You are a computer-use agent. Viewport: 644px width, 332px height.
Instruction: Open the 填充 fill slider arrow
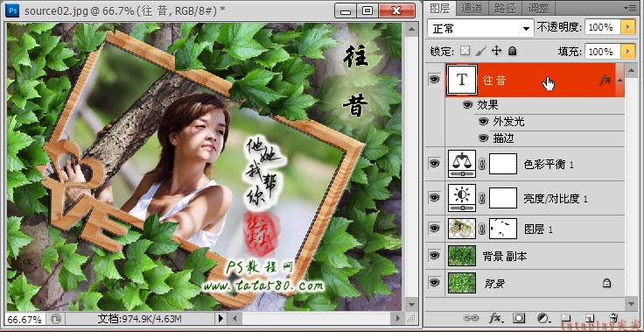[627, 51]
